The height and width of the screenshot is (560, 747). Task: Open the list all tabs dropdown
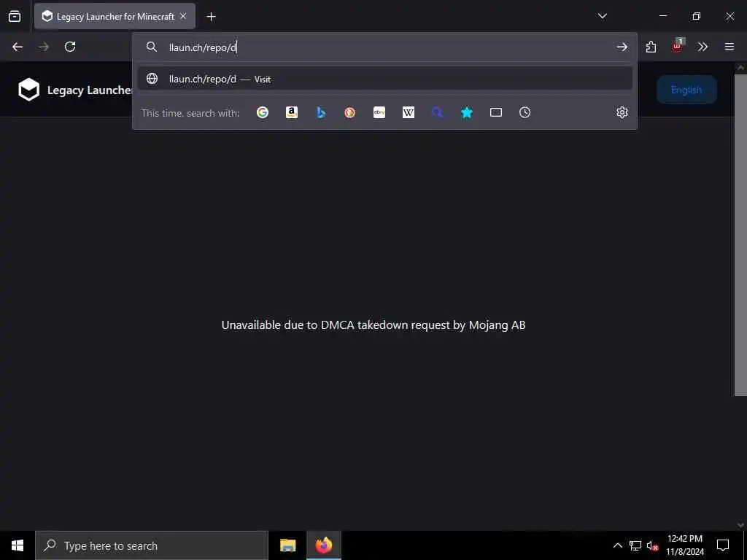602,16
